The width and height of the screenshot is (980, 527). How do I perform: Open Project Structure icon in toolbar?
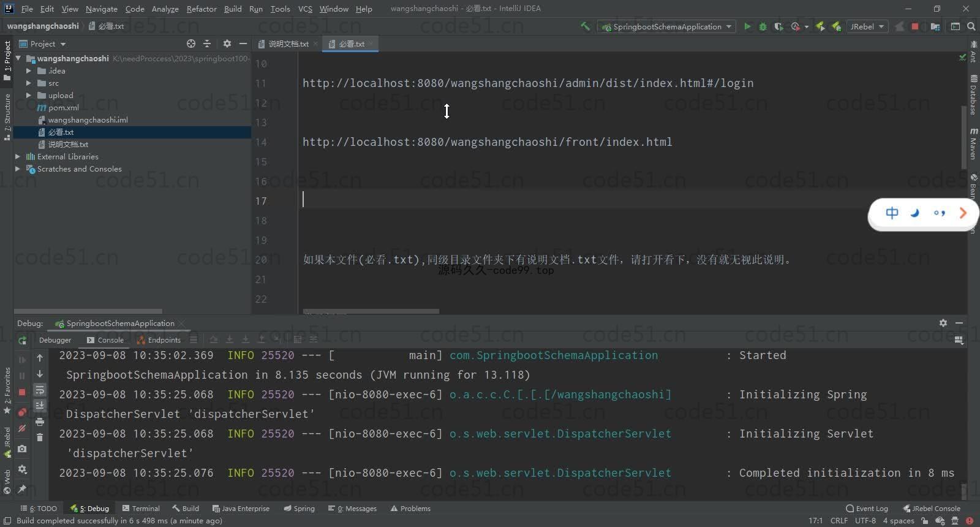click(935, 26)
